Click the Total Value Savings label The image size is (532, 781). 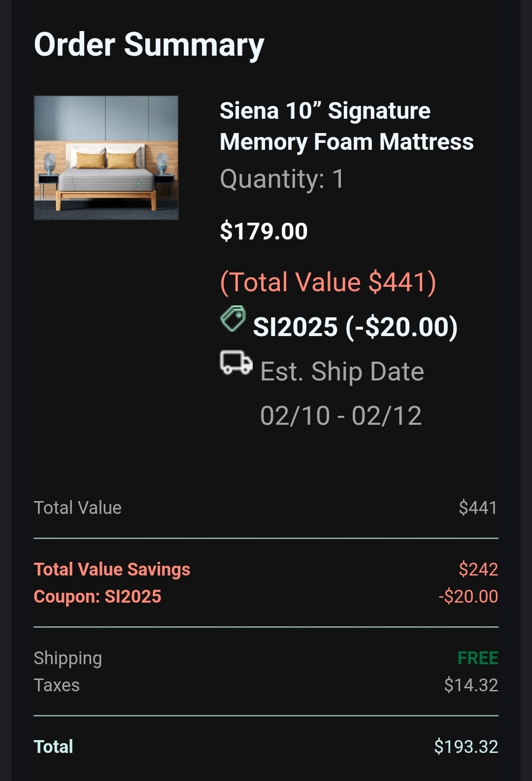click(112, 569)
